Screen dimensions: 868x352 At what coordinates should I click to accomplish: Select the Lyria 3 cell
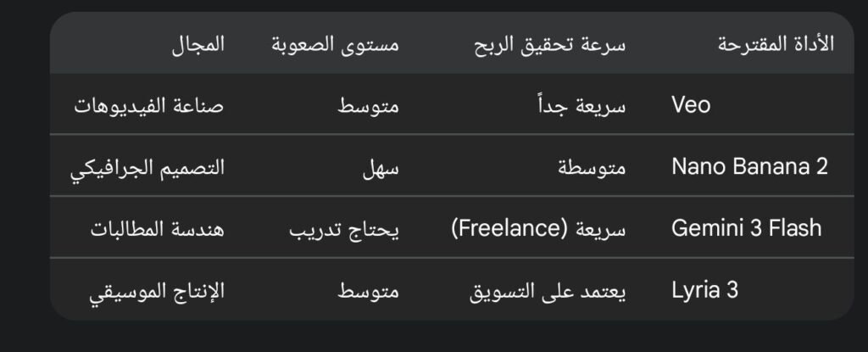point(704,289)
